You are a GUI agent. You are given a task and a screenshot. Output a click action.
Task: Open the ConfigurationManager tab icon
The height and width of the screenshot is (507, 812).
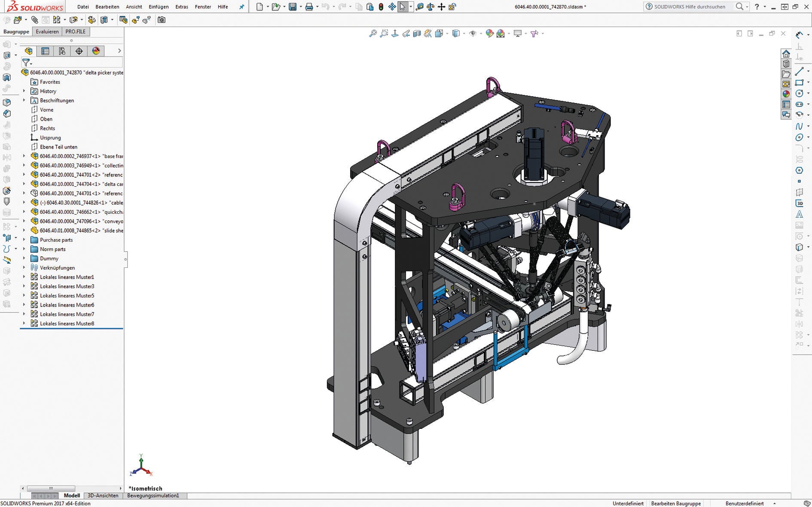pyautogui.click(x=62, y=51)
